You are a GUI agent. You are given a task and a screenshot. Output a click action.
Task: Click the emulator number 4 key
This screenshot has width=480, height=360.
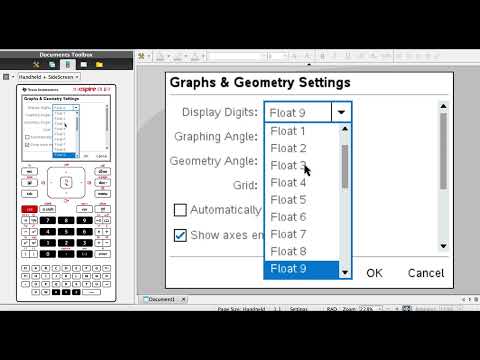pos(48,231)
